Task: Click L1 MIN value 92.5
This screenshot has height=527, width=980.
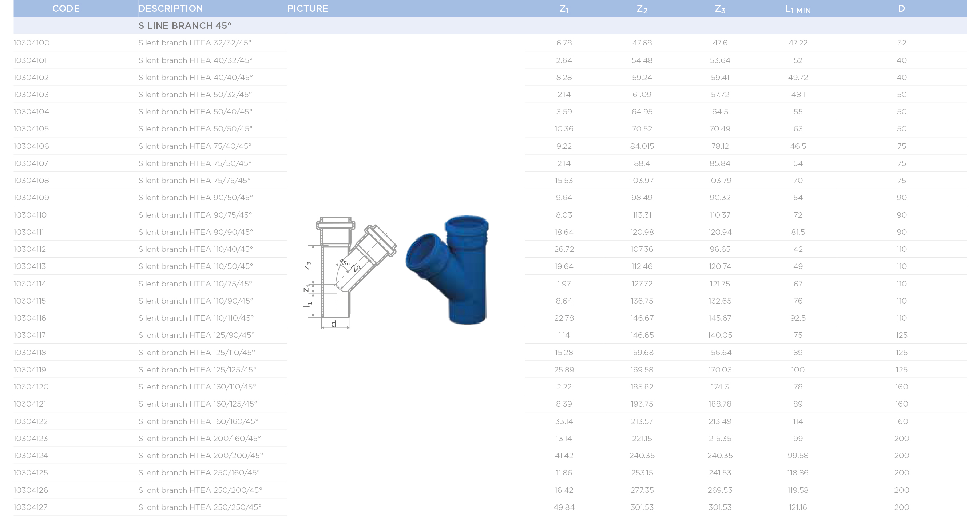Action: point(798,318)
